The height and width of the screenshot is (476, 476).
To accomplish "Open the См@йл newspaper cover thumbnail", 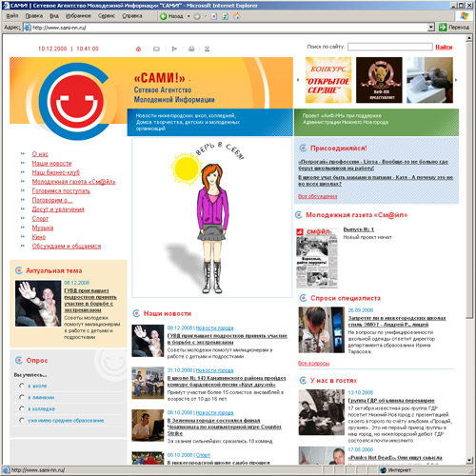I will point(317,258).
